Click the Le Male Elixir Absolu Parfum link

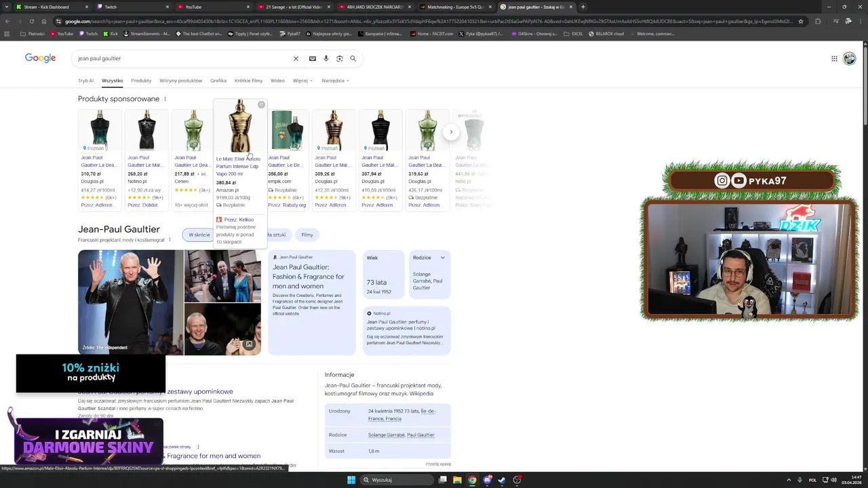pos(238,166)
